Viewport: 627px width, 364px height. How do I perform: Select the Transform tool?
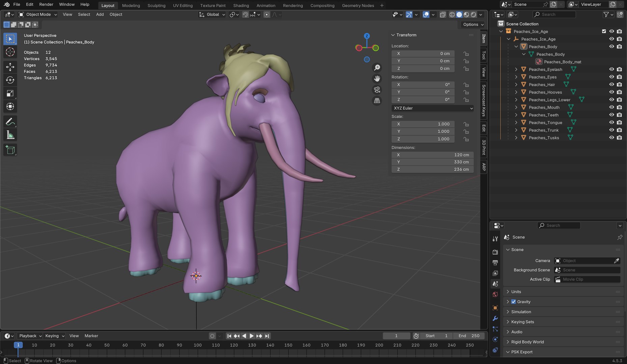[x=10, y=107]
